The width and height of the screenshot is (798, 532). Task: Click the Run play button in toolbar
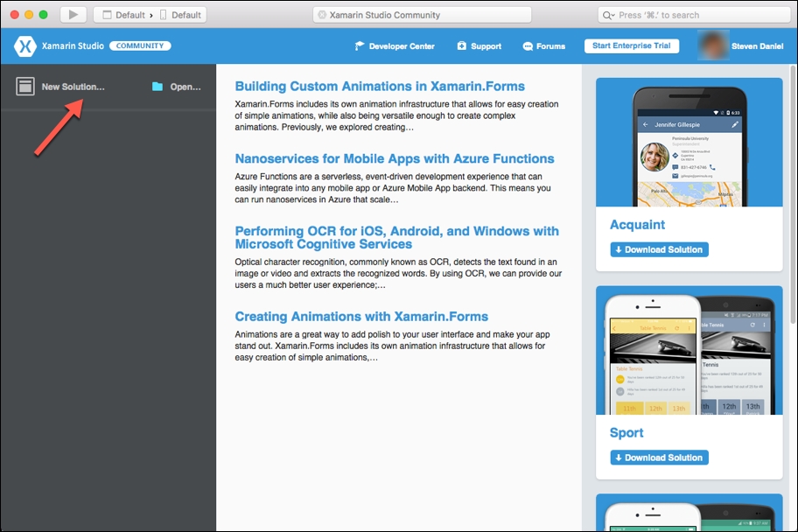[73, 15]
